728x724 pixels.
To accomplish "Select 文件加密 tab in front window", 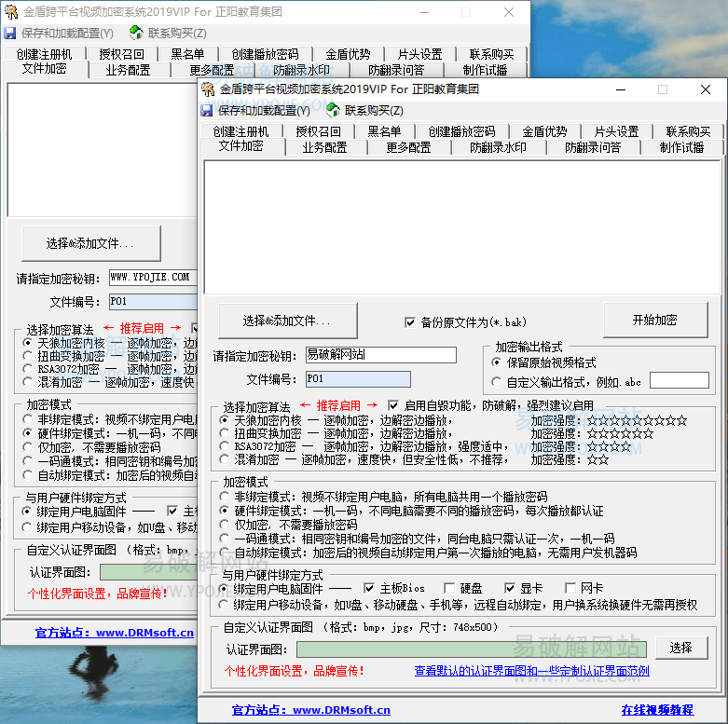I will point(241,146).
